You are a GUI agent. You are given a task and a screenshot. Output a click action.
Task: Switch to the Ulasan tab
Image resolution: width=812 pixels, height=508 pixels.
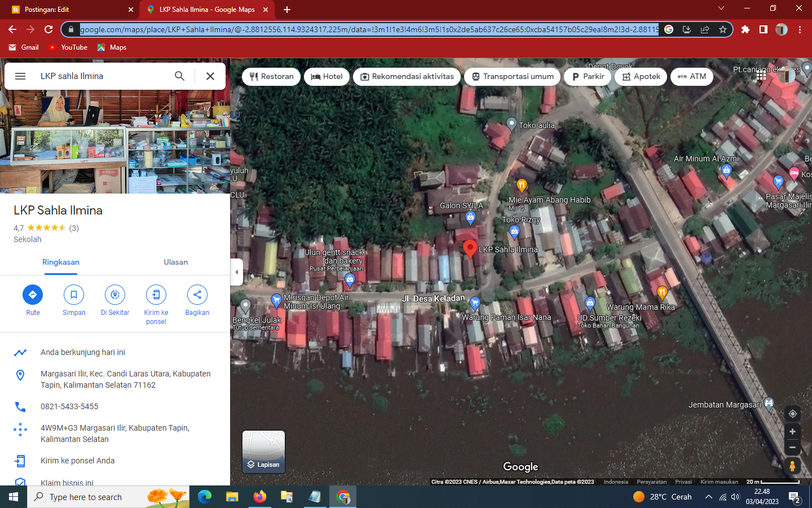[x=176, y=262]
